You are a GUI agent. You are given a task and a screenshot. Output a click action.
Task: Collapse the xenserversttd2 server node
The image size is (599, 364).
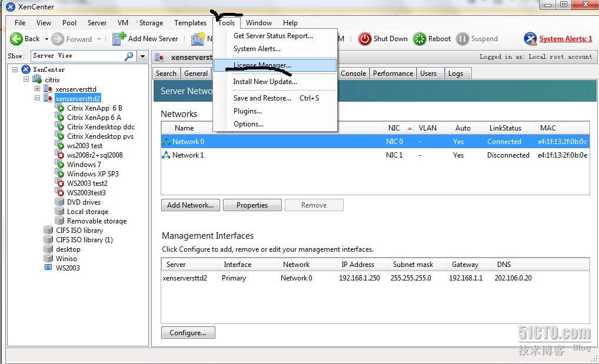point(37,98)
